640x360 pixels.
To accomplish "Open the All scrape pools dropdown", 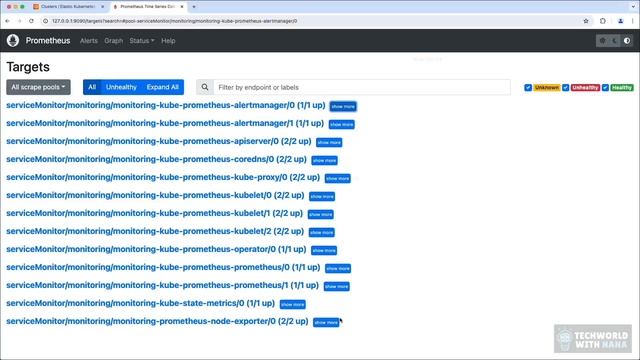I will point(38,87).
